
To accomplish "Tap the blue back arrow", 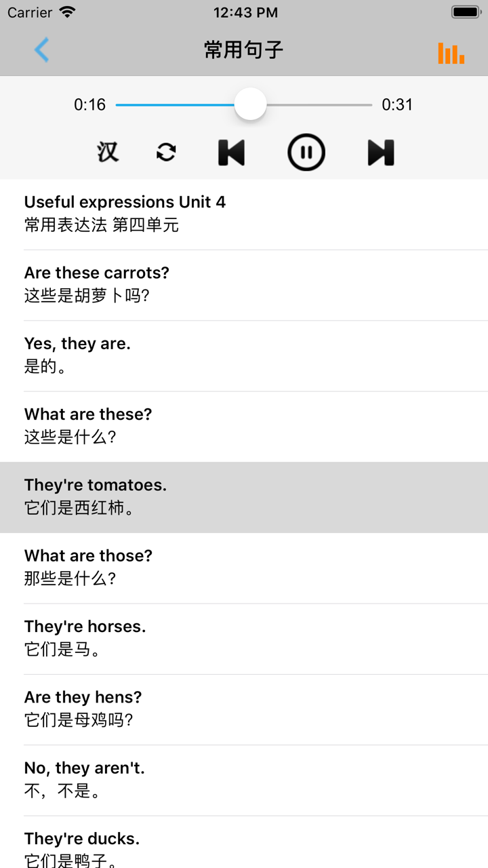I will tap(42, 50).
